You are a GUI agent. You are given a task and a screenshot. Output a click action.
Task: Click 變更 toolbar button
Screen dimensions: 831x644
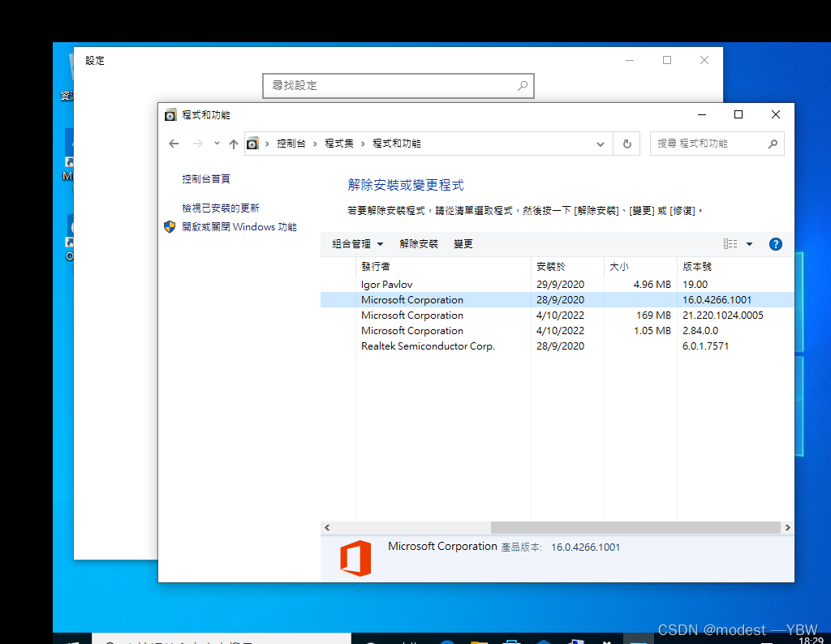tap(463, 244)
